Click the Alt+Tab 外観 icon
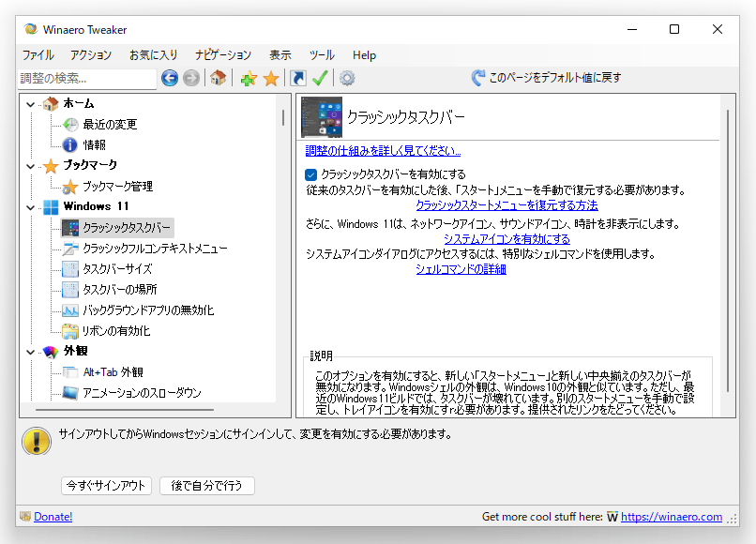The height and width of the screenshot is (544, 756). (70, 372)
